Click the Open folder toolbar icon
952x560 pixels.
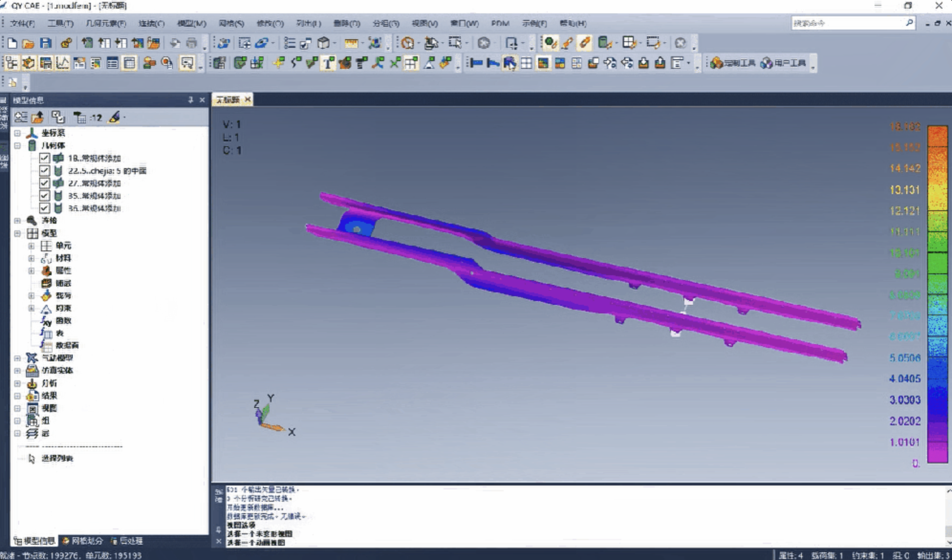(x=28, y=43)
